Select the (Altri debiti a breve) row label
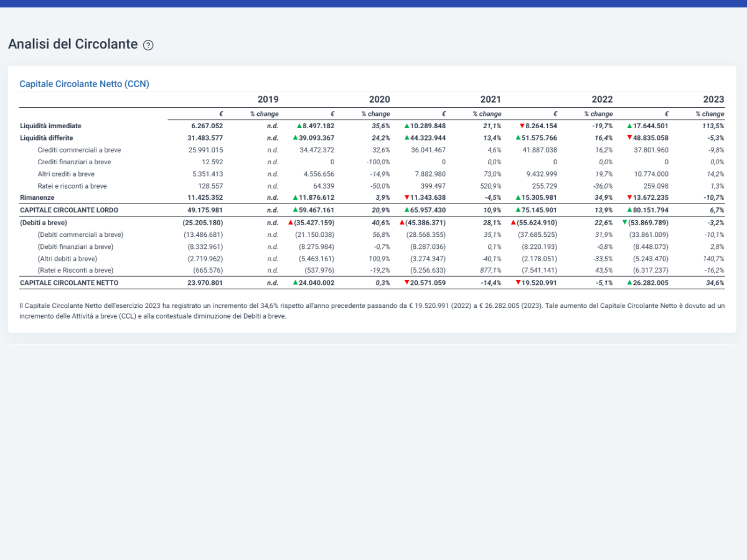 pos(67,258)
